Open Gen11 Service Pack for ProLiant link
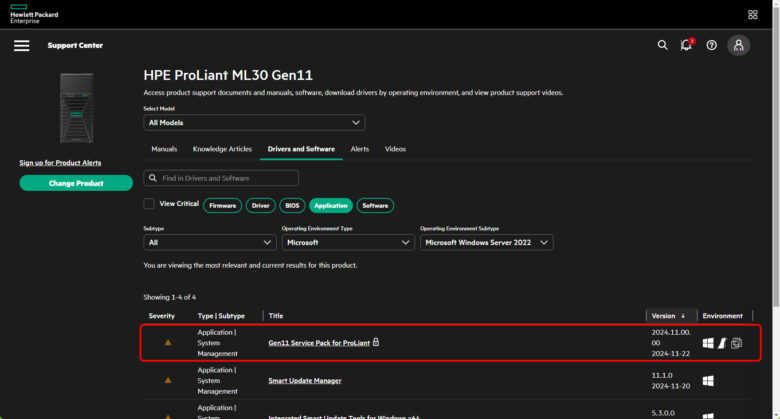The height and width of the screenshot is (419, 780). pos(319,343)
